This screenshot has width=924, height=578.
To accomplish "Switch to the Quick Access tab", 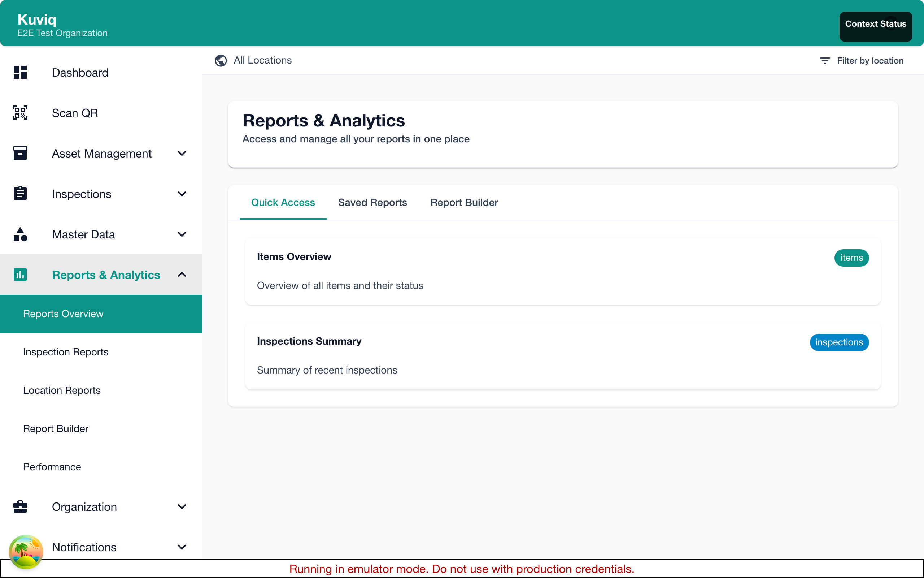I will [283, 202].
